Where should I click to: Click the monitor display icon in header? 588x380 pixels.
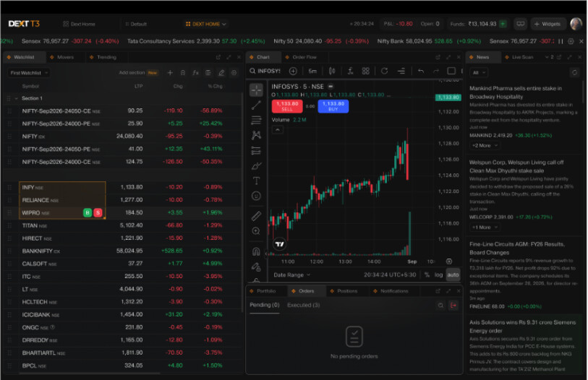coord(521,24)
